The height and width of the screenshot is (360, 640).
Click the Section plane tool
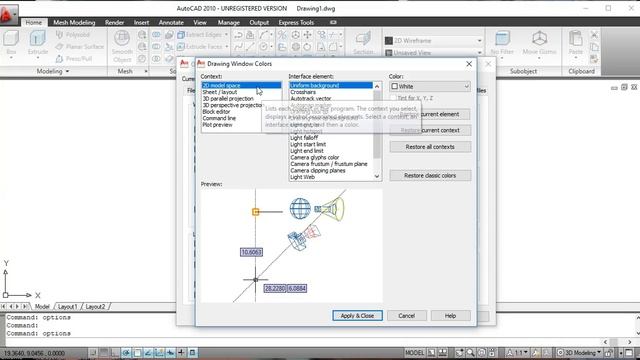click(x=363, y=43)
